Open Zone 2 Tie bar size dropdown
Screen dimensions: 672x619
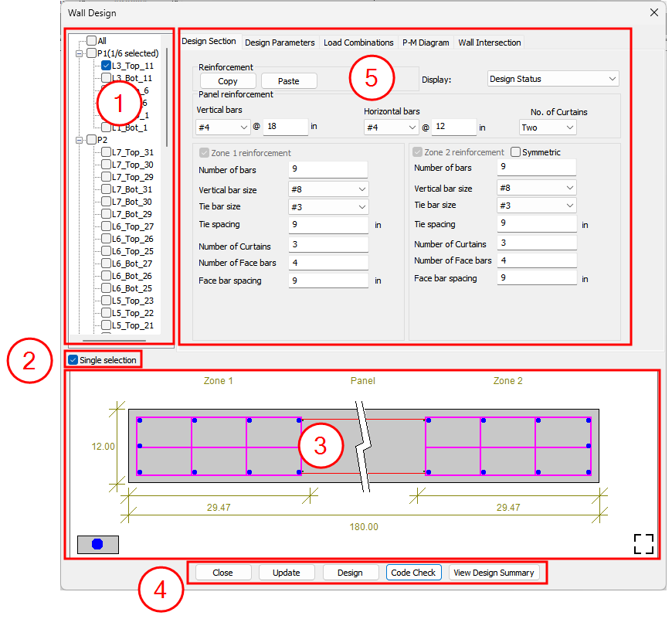tap(536, 206)
